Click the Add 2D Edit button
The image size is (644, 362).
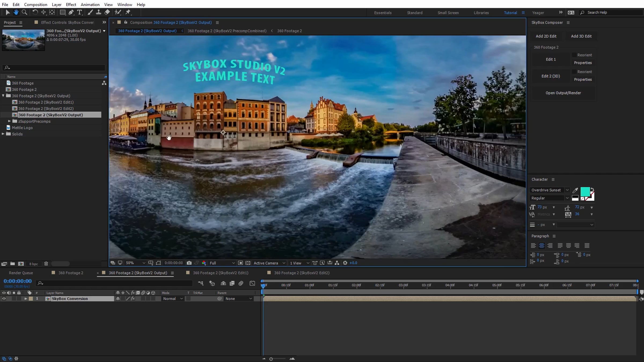tap(546, 36)
